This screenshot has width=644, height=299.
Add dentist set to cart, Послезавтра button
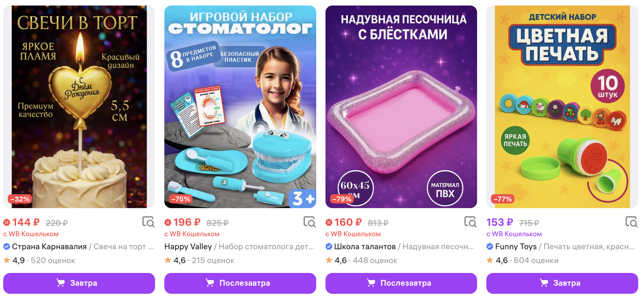(240, 283)
